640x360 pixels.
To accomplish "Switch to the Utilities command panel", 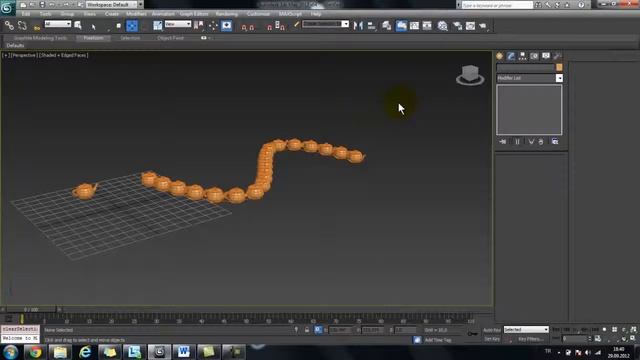I will pyautogui.click(x=557, y=56).
